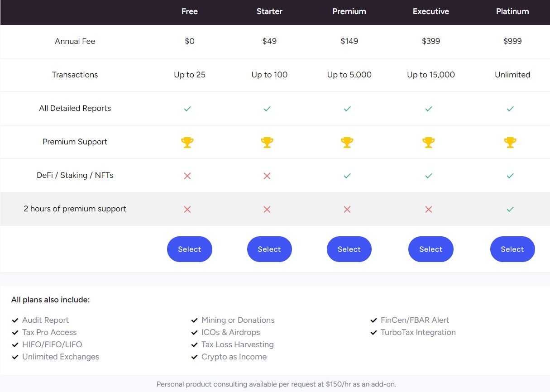The height and width of the screenshot is (392, 550).
Task: Click the $399 annual fee value
Action: coord(430,41)
